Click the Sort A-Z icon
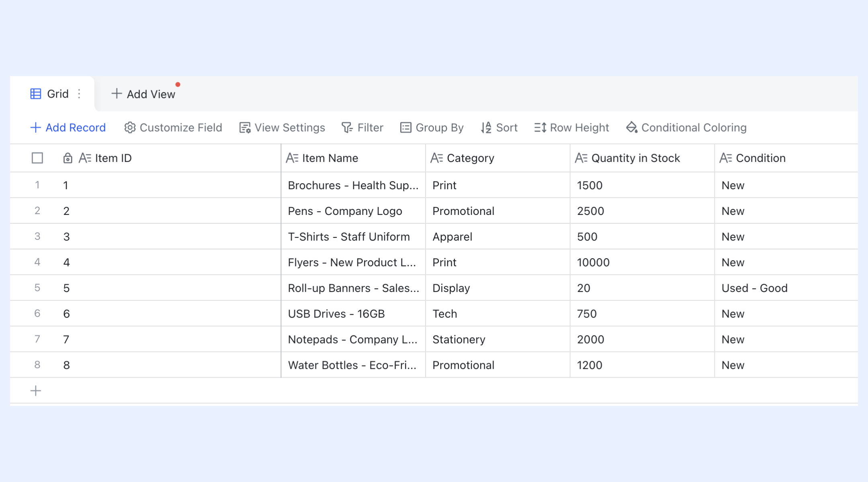Image resolution: width=868 pixels, height=482 pixels. click(486, 128)
